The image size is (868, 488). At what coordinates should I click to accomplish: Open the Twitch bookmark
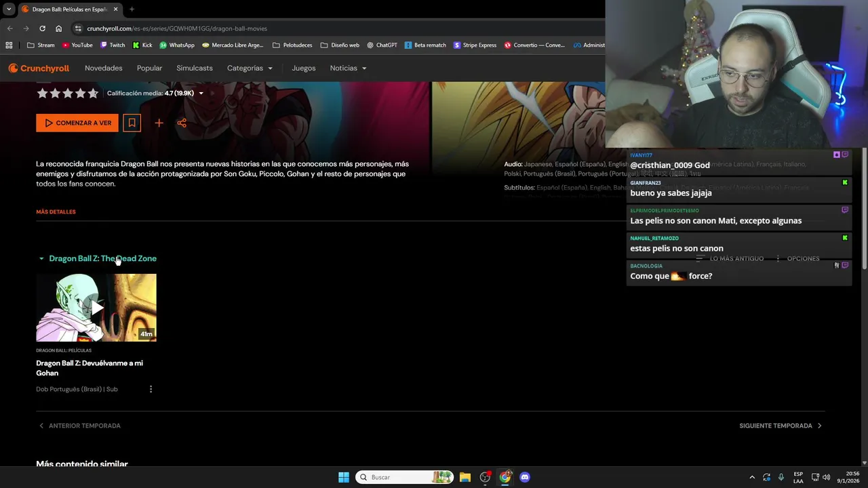pyautogui.click(x=113, y=45)
